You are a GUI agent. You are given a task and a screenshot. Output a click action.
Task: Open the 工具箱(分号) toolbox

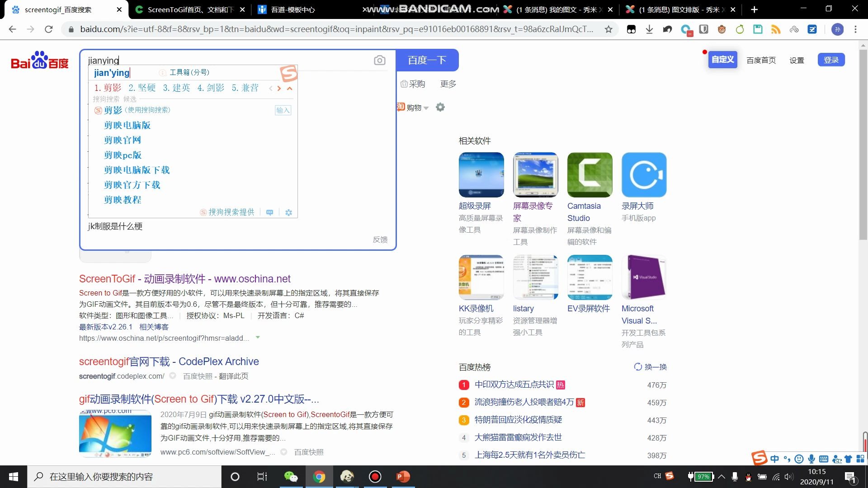(x=184, y=72)
